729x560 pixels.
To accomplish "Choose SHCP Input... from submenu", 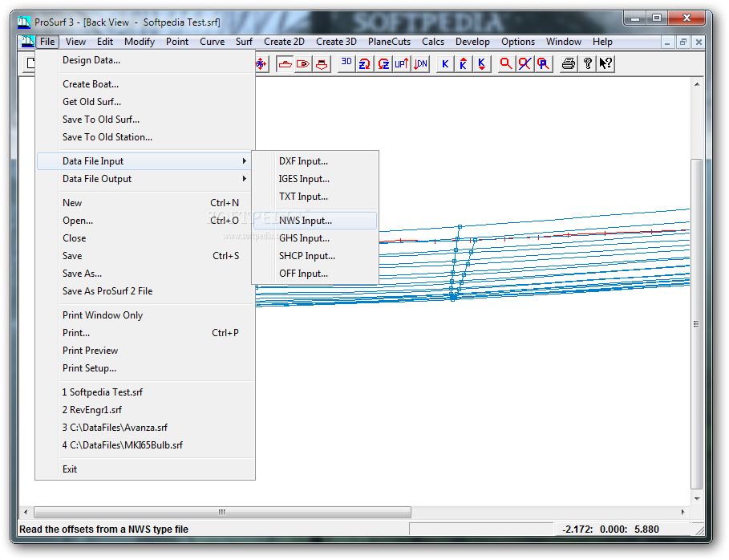I will pos(315,256).
